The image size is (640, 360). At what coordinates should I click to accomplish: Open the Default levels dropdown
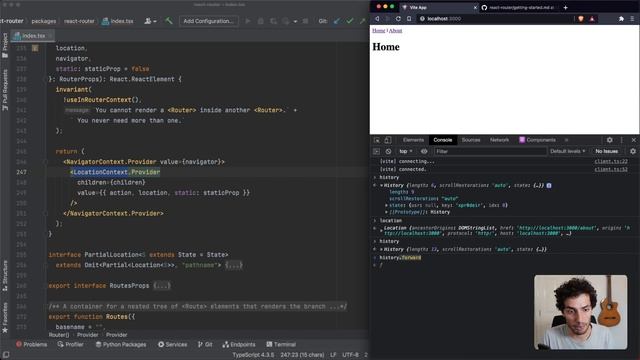pos(567,151)
